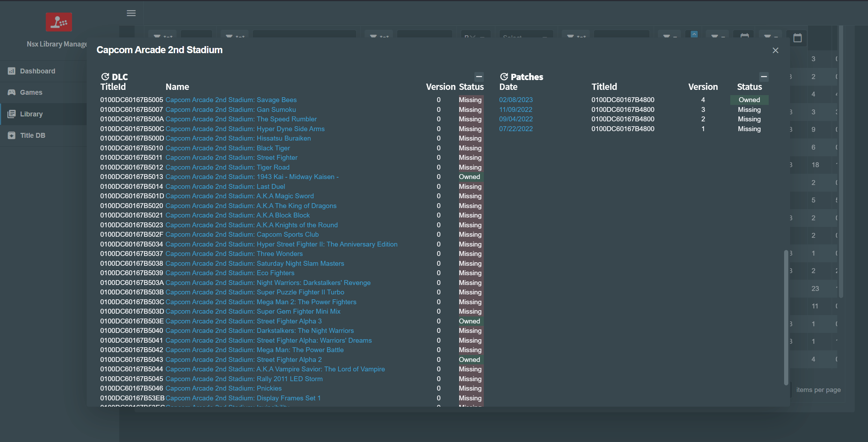Image resolution: width=868 pixels, height=442 pixels.
Task: Open Hyper Dyne Side Arms DLC link
Action: tap(245, 129)
